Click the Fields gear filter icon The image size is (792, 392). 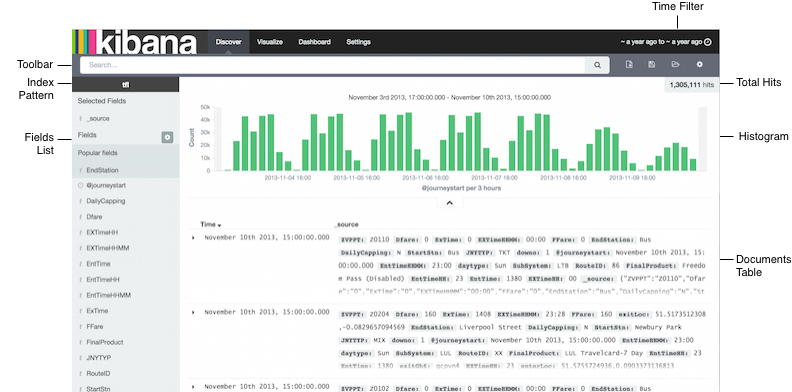167,137
